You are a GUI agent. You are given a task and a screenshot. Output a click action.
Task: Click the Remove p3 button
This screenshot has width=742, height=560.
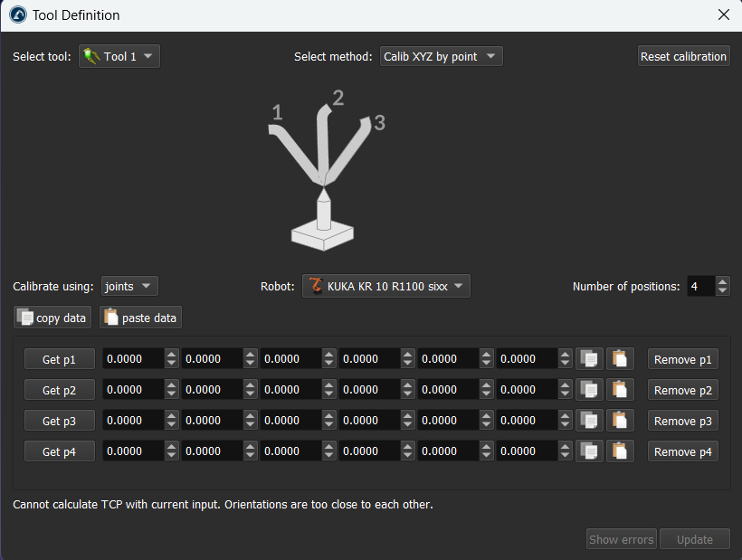(x=683, y=421)
